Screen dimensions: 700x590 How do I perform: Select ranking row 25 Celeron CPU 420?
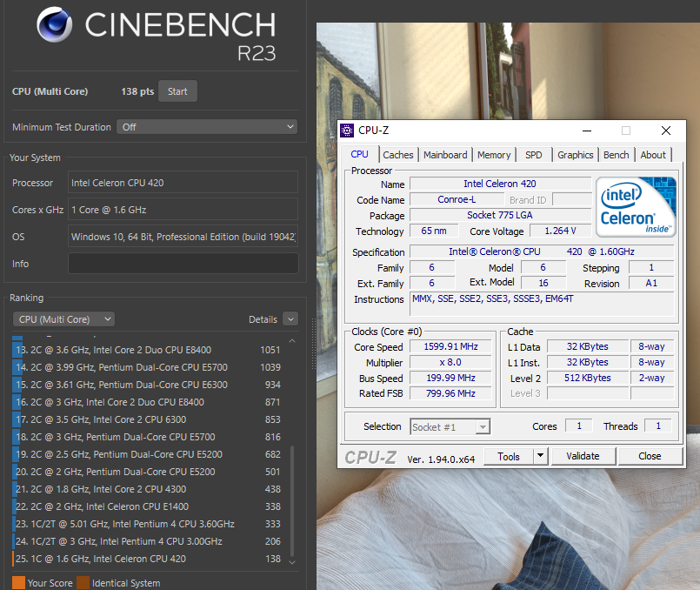pyautogui.click(x=147, y=559)
